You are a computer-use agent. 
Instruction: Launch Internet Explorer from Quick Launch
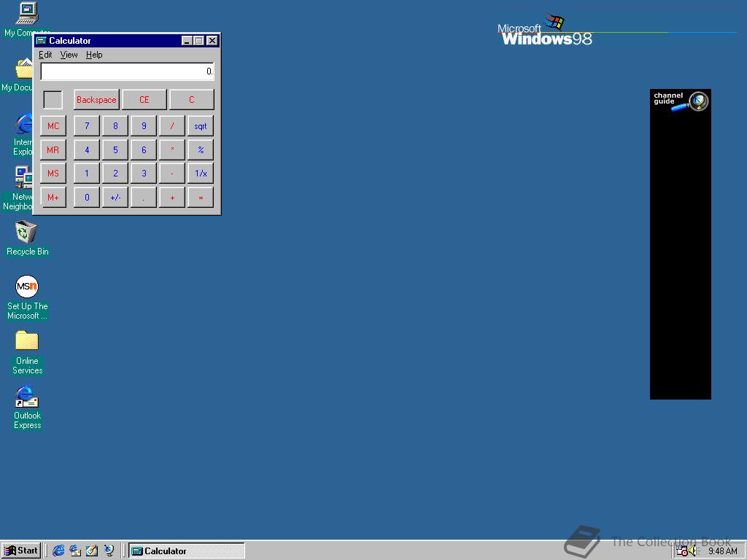click(58, 551)
